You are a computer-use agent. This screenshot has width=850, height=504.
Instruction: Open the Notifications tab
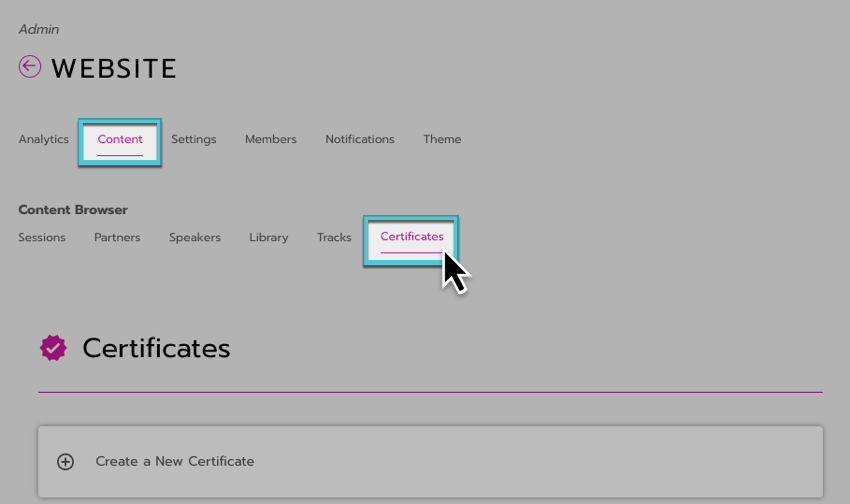(x=360, y=139)
